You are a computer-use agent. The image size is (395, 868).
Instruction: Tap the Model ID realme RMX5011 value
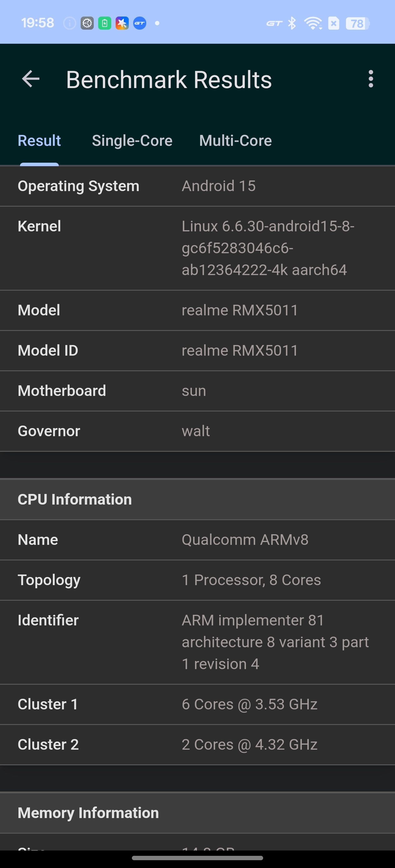pyautogui.click(x=240, y=351)
